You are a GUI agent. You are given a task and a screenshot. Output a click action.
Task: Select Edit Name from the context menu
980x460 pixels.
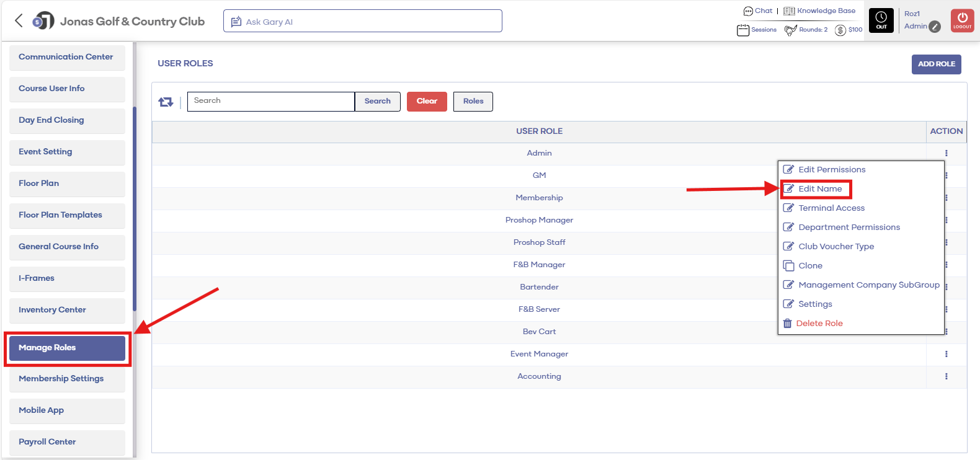(820, 189)
